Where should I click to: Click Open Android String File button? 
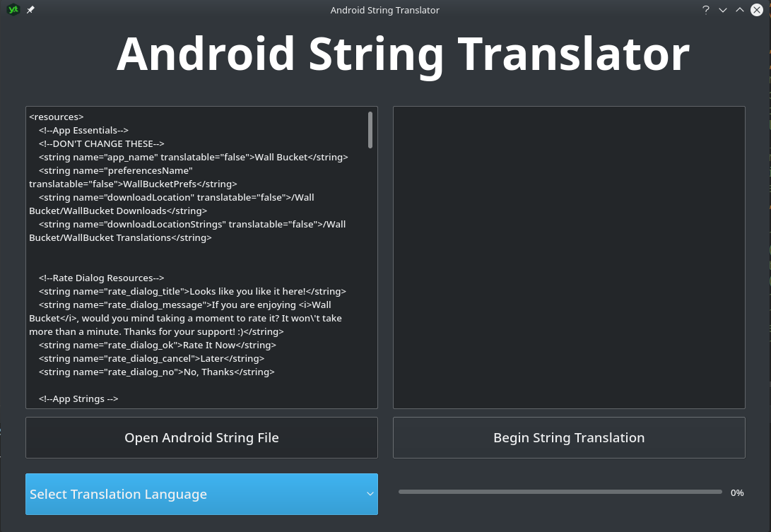[x=201, y=437]
